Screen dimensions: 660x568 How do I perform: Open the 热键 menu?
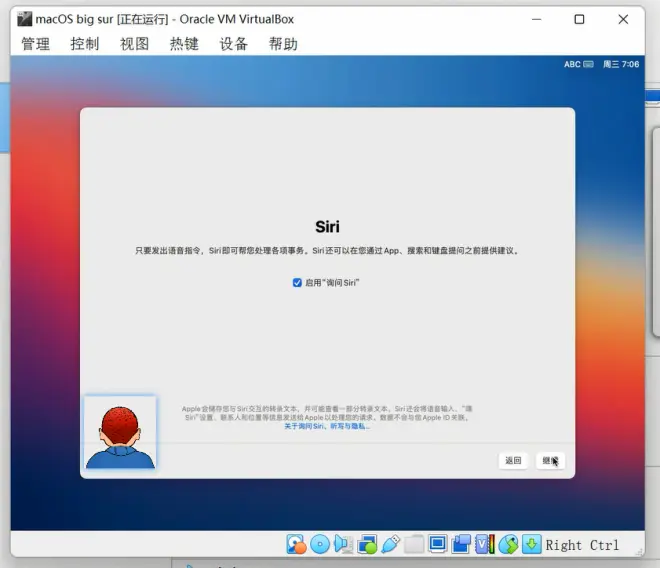click(184, 44)
